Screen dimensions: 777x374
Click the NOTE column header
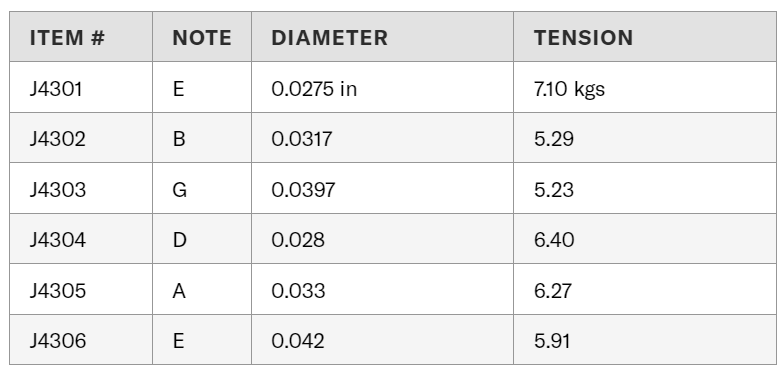[x=202, y=37]
